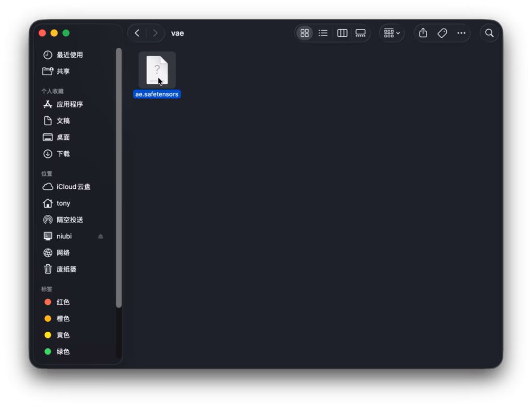Switch to column view
Viewport: 532px width, 407px height.
coord(342,33)
